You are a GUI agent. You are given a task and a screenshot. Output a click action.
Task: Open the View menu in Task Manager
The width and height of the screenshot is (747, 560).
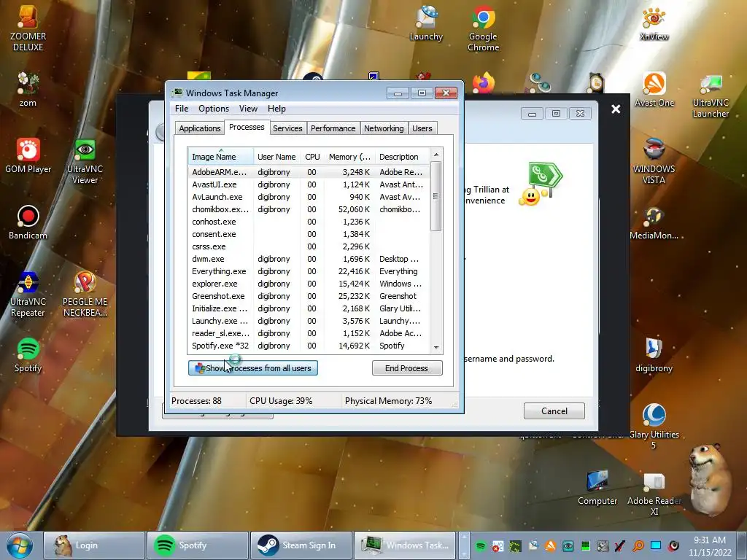coord(248,109)
